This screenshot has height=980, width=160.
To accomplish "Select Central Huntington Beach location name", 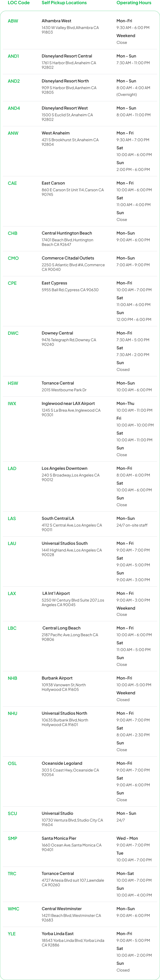I will tap(67, 233).
